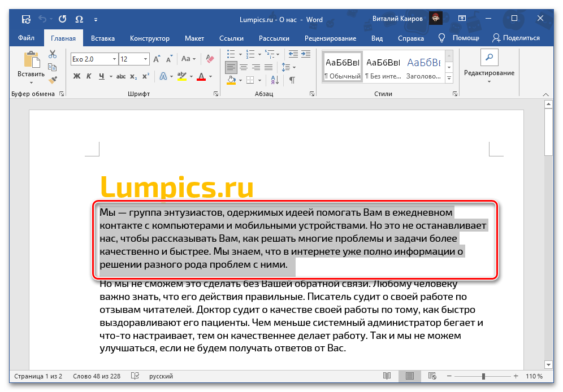Toggle underline Ч formatting
The image size is (563, 392).
click(102, 76)
